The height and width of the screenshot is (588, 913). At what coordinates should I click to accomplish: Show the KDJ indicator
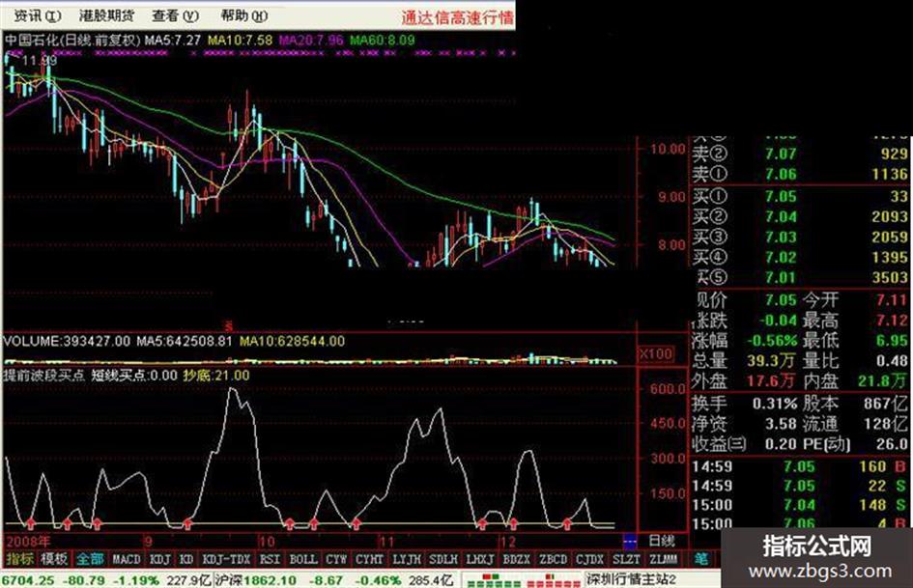[x=159, y=559]
